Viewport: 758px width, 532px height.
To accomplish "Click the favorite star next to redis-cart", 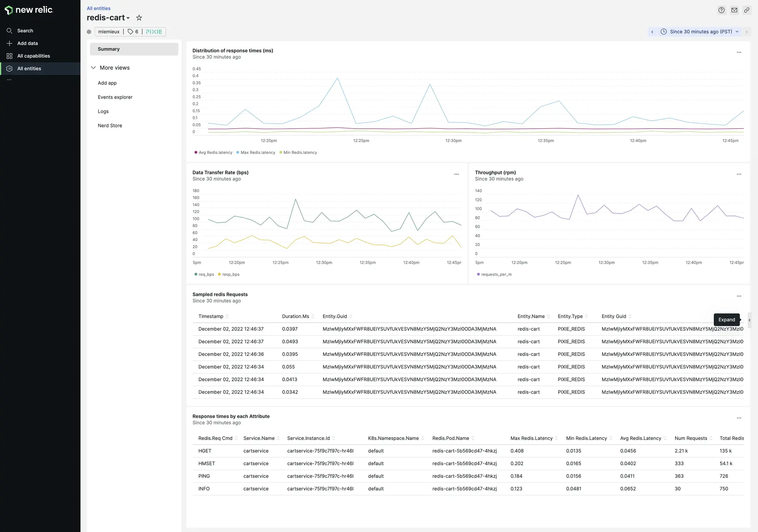I will 139,18.
